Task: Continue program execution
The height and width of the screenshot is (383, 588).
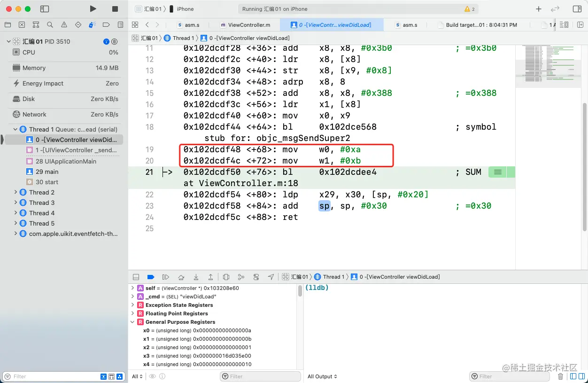Action: coord(166,277)
